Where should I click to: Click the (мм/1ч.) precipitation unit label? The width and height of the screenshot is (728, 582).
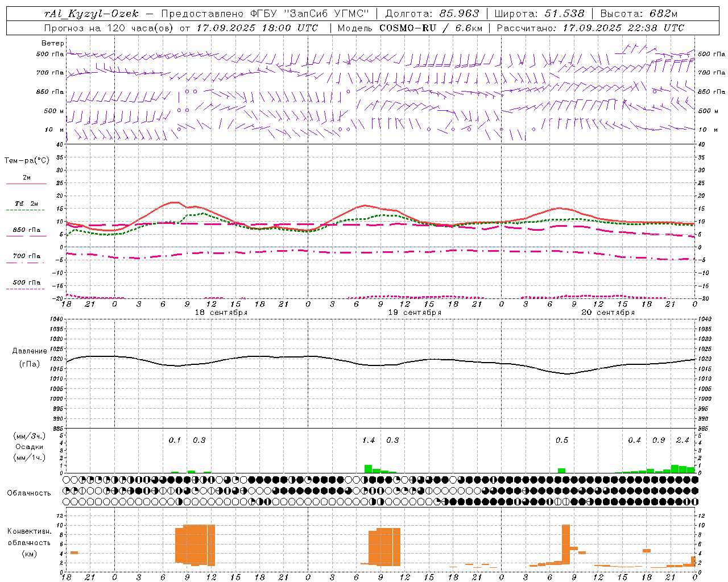pos(30,458)
